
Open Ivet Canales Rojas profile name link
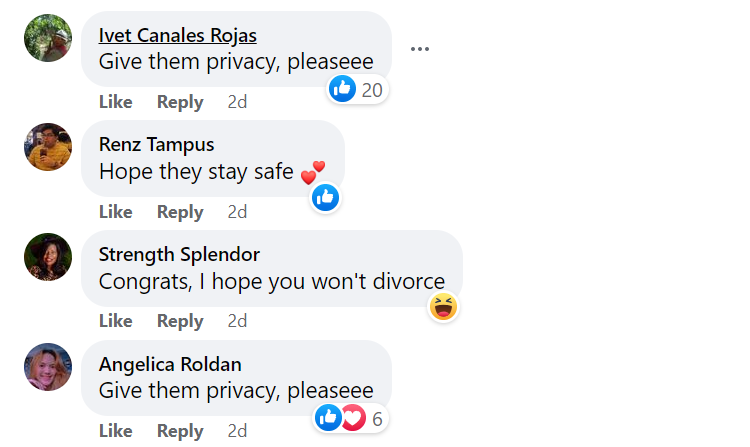(177, 35)
